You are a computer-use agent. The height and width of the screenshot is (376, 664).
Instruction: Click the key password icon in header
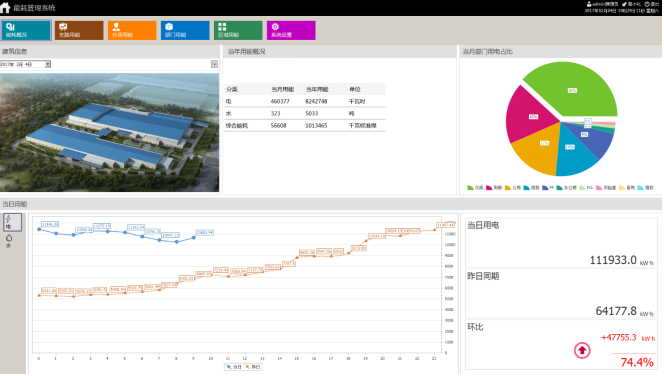[x=624, y=4]
